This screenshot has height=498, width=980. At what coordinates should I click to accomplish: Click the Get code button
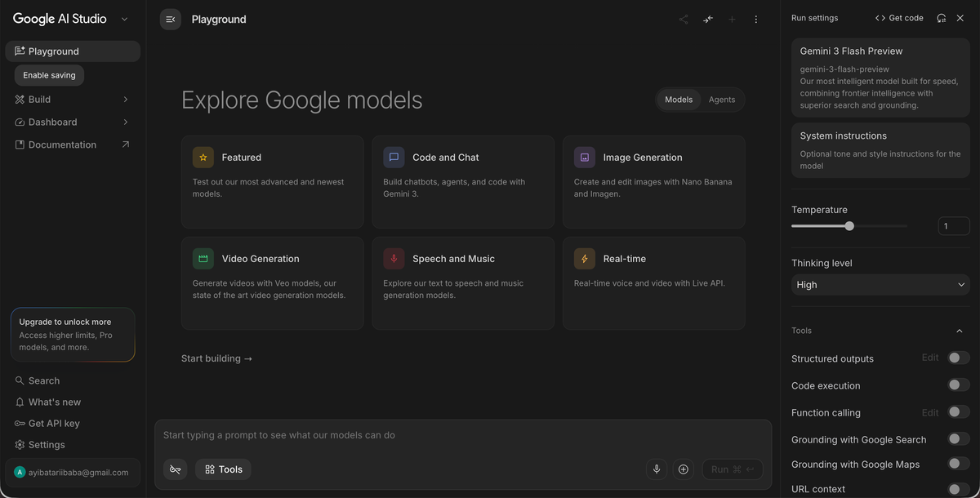click(x=899, y=18)
